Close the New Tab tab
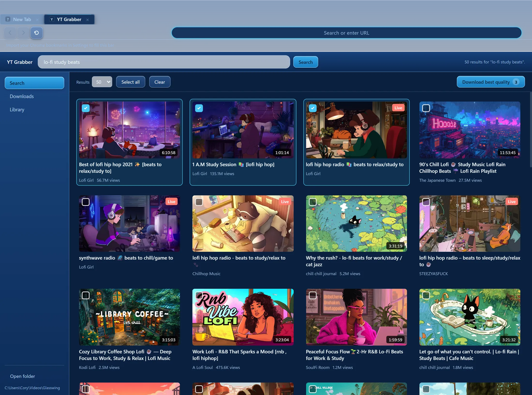The height and width of the screenshot is (395, 532). tap(37, 20)
